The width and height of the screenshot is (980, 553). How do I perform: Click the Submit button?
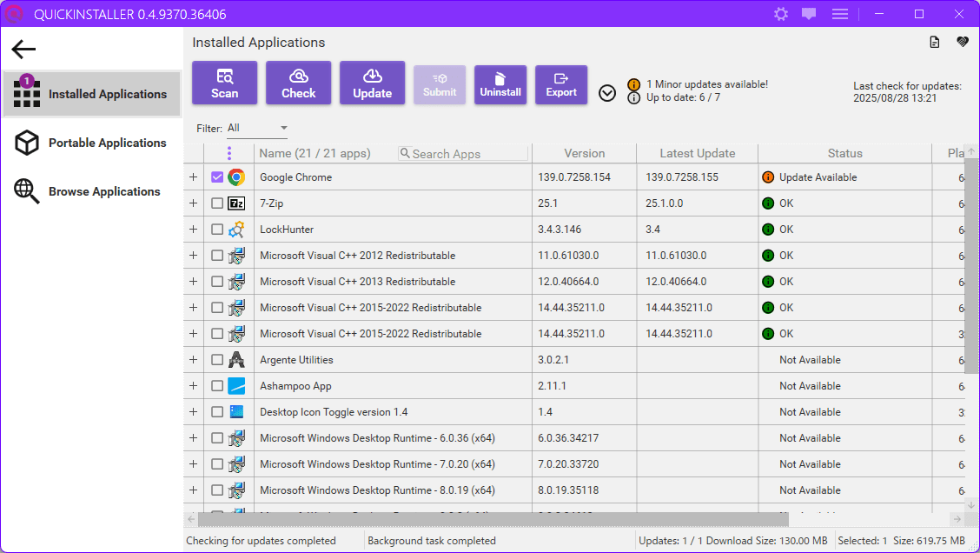click(440, 84)
